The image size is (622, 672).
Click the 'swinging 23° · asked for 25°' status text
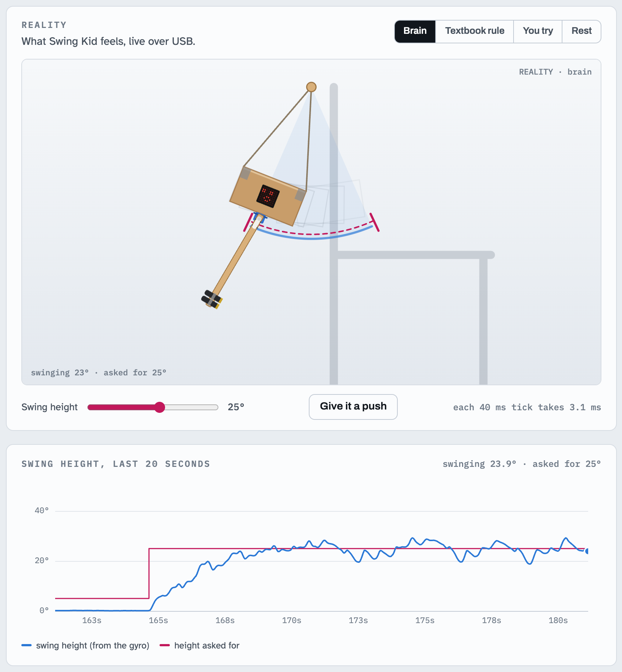[99, 372]
